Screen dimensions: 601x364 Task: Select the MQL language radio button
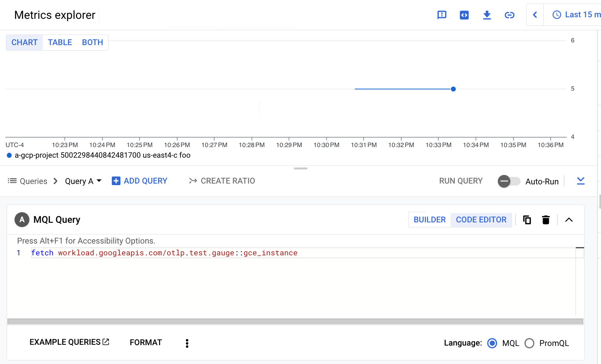[492, 343]
